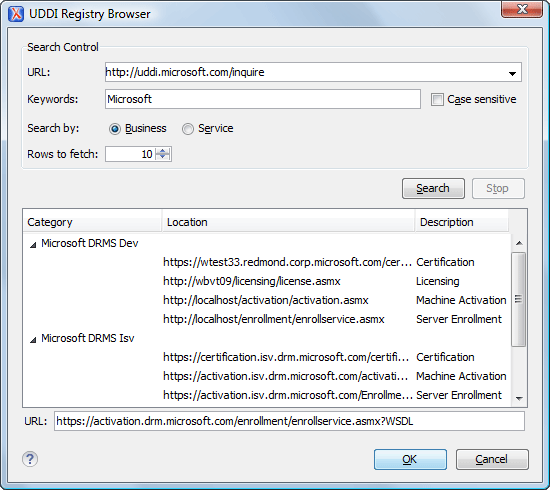
Task: Click the Category column header
Action: [x=92, y=222]
